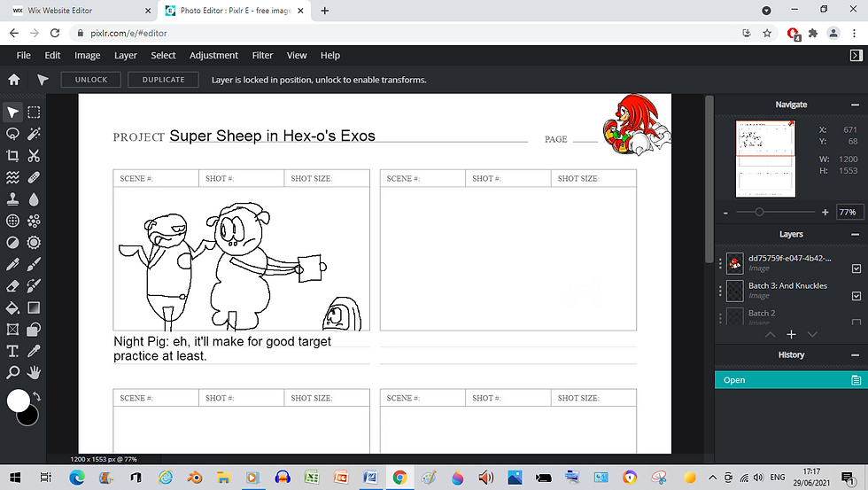Toggle visibility of Batch 2 layer
Screen dimensions: 868x490
(856, 321)
